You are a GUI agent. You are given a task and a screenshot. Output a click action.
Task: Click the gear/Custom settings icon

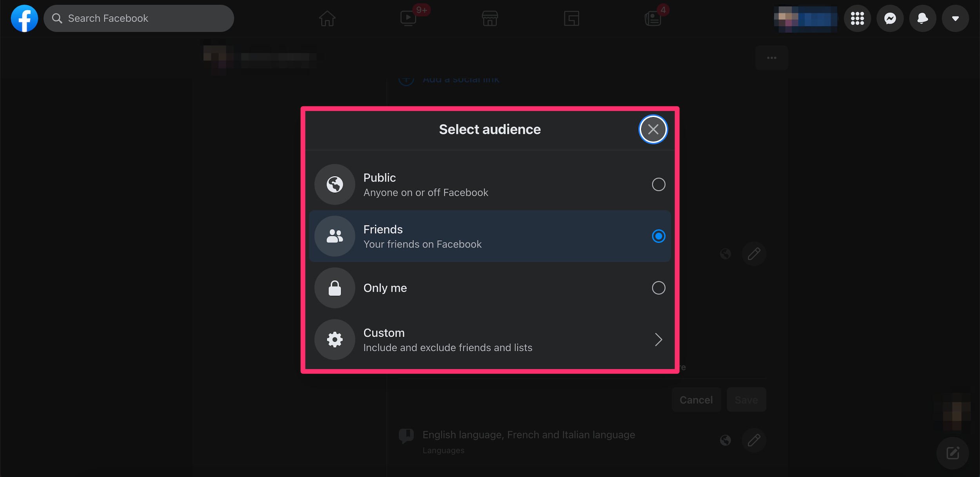pos(334,339)
